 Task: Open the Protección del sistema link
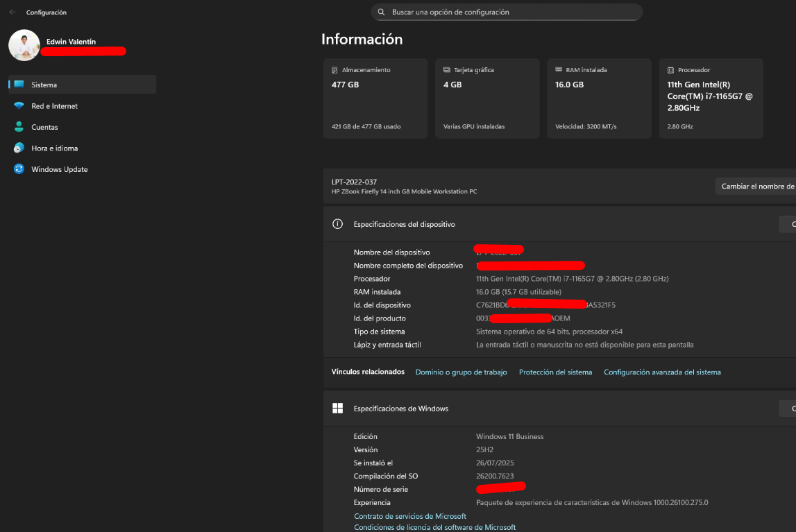pyautogui.click(x=555, y=372)
